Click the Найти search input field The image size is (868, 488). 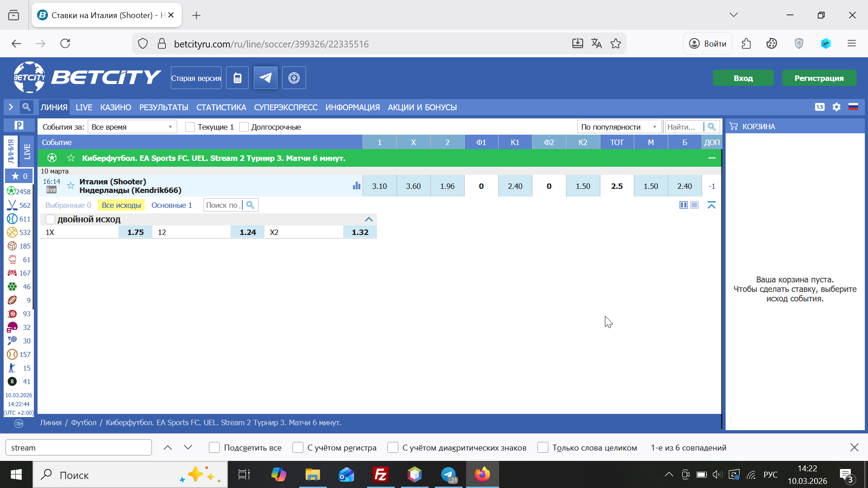click(684, 127)
